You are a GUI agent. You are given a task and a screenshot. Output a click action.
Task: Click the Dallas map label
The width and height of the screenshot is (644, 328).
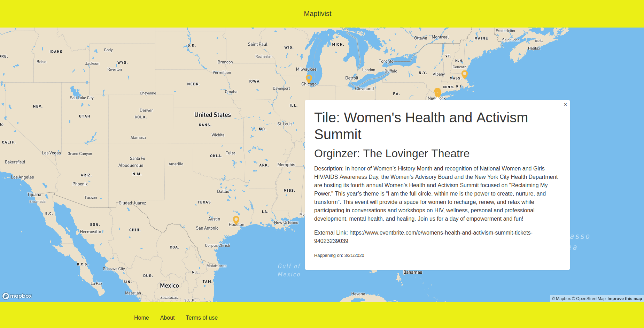tap(223, 191)
